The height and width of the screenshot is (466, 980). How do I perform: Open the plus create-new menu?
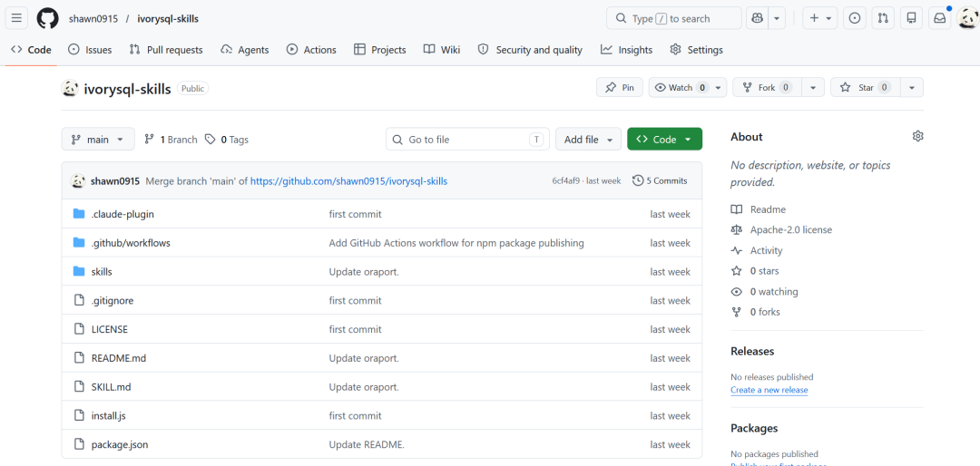coord(820,19)
